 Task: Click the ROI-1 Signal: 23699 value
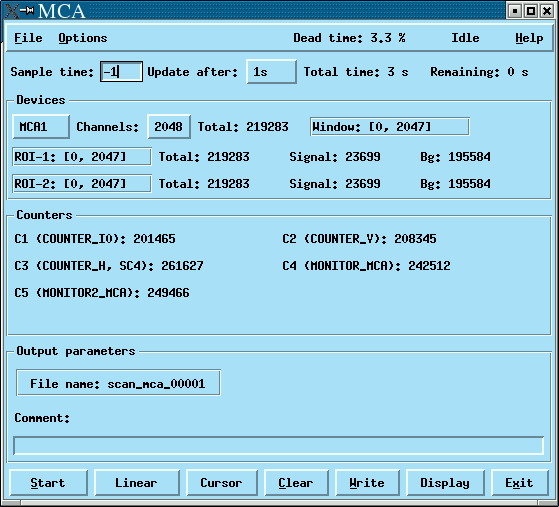click(x=335, y=157)
